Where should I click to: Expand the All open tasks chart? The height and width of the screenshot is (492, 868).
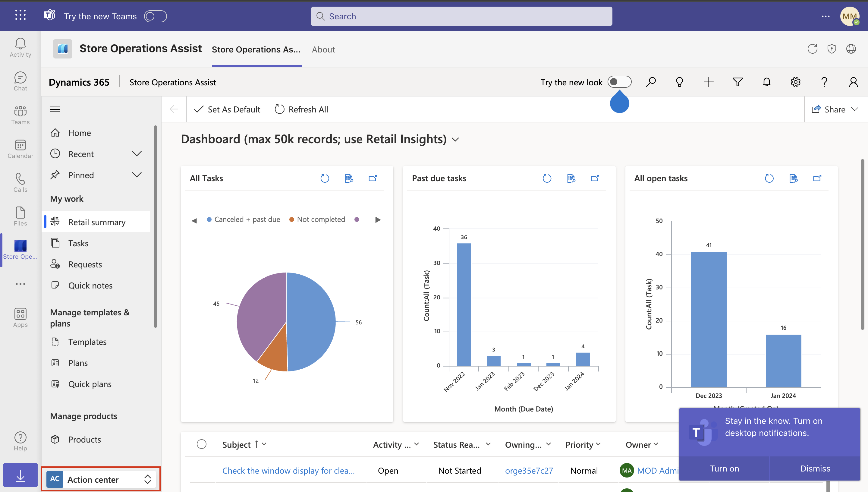(x=817, y=178)
